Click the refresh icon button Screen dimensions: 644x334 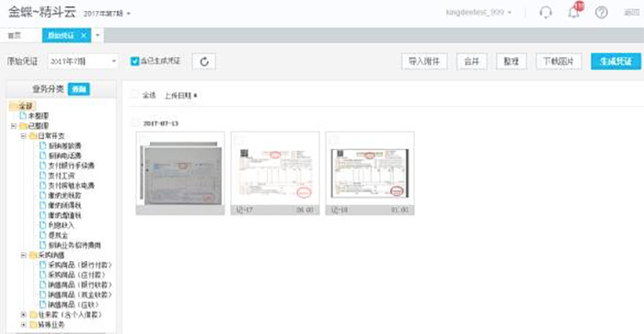coord(204,62)
